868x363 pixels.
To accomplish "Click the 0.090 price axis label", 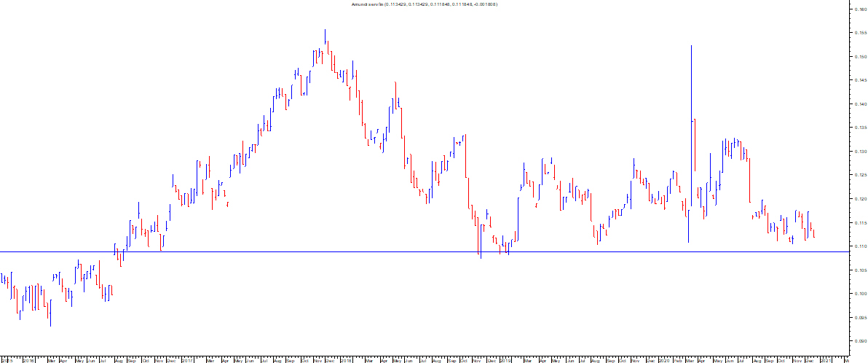I will (x=859, y=341).
